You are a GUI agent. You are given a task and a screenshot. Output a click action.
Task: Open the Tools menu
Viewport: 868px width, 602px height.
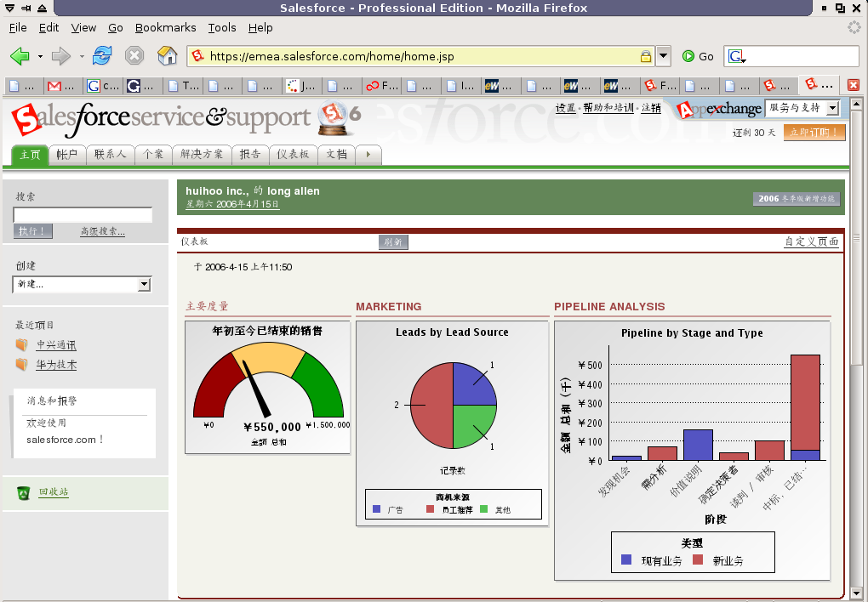[x=222, y=28]
